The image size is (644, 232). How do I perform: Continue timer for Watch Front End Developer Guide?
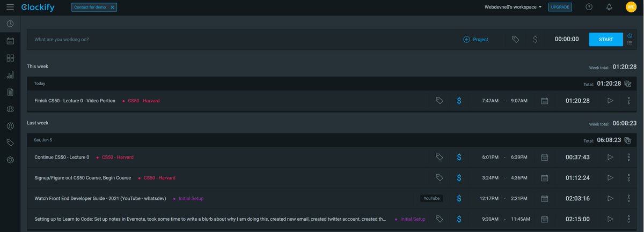point(610,198)
